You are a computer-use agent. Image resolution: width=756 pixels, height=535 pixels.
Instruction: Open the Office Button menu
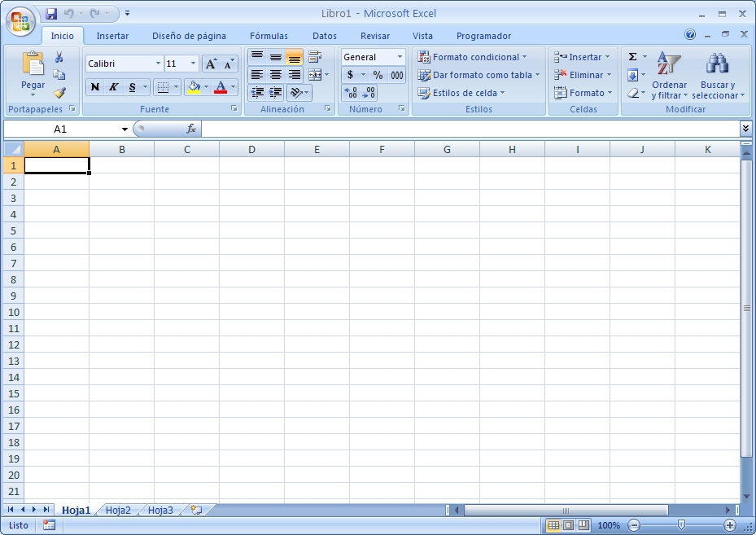coord(20,20)
